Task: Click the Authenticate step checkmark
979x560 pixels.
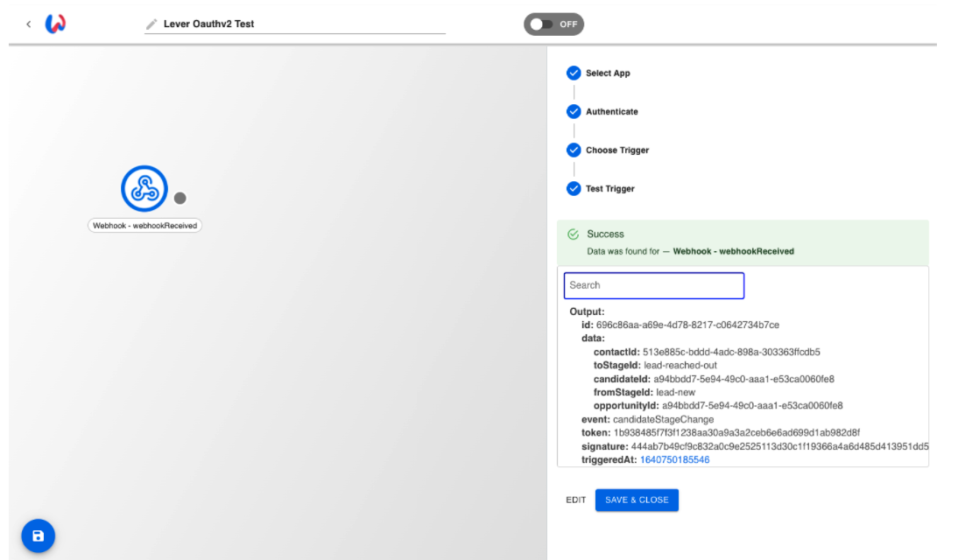Action: pyautogui.click(x=574, y=111)
